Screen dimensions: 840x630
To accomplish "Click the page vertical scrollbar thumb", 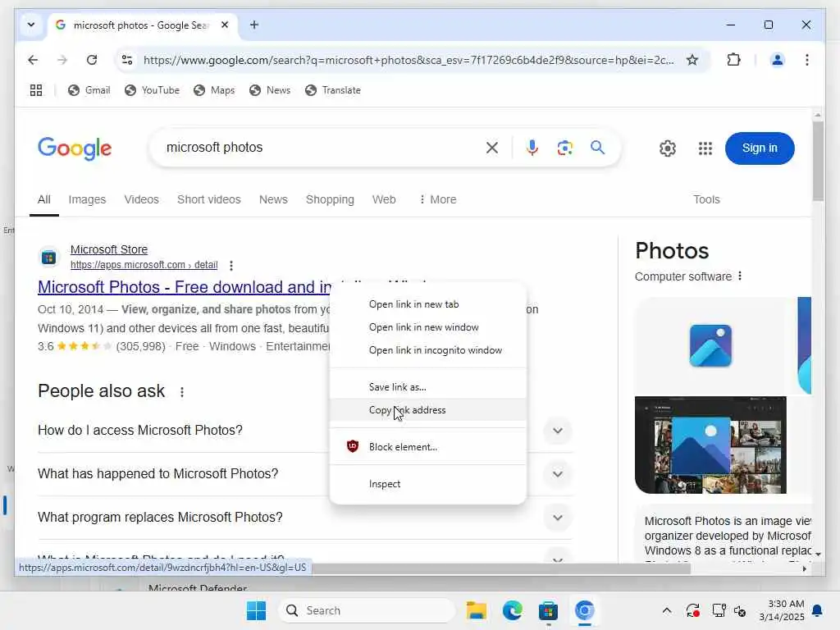I will [x=818, y=161].
